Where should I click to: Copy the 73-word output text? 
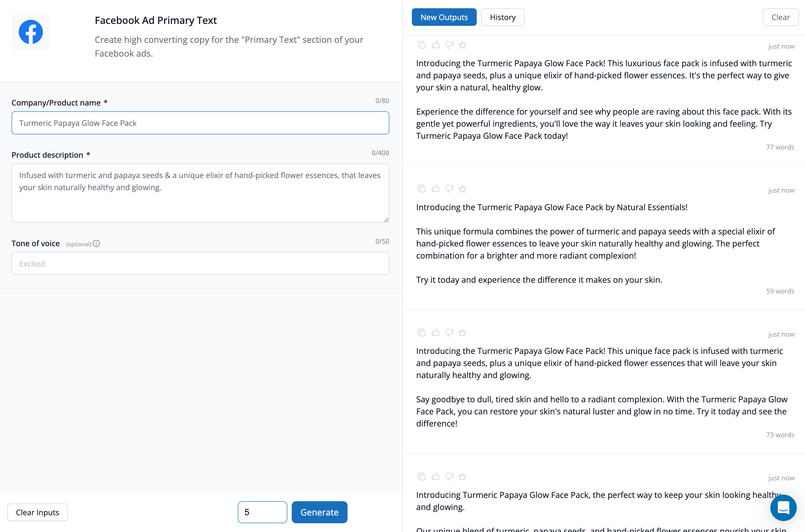click(x=421, y=333)
